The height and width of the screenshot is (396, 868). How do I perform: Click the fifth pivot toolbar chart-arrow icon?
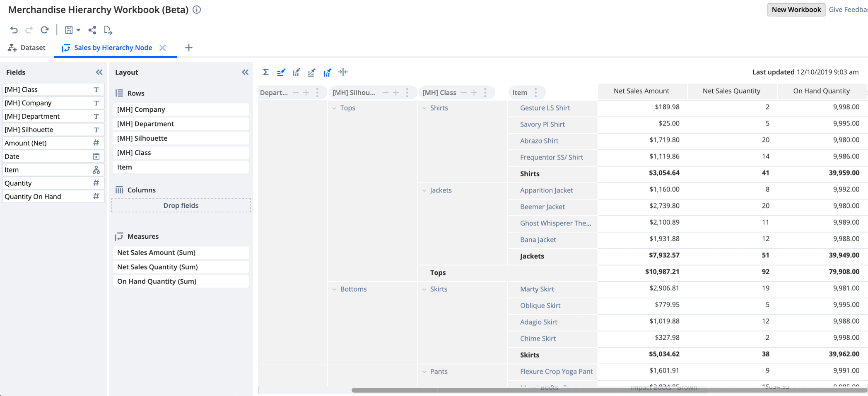(x=327, y=72)
